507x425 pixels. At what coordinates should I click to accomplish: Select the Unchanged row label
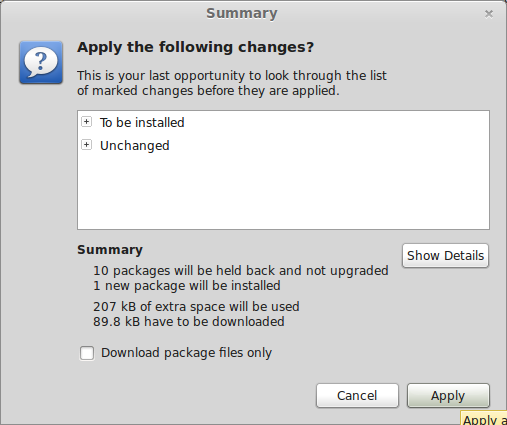pos(135,146)
